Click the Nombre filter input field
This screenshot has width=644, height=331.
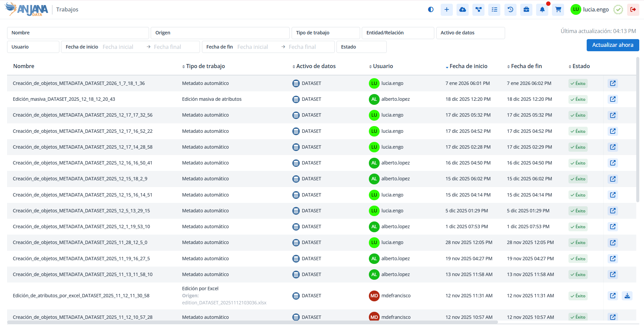point(78,33)
